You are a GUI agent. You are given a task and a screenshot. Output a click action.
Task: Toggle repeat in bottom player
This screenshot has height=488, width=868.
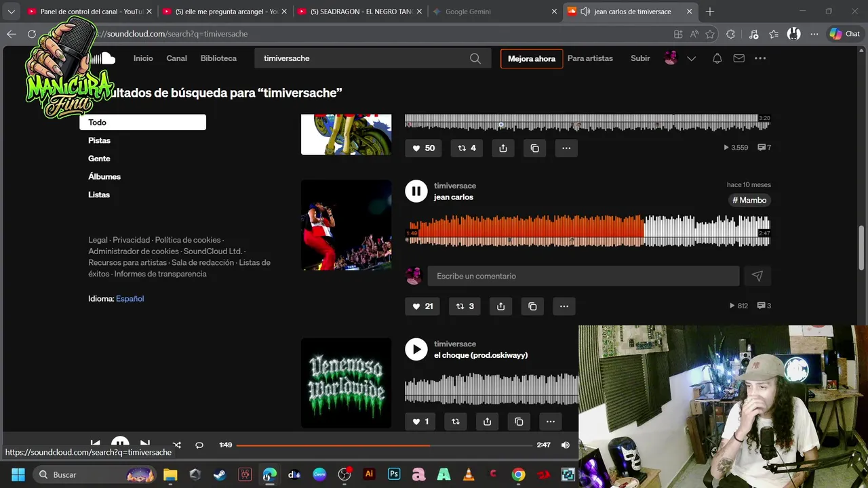(x=199, y=445)
